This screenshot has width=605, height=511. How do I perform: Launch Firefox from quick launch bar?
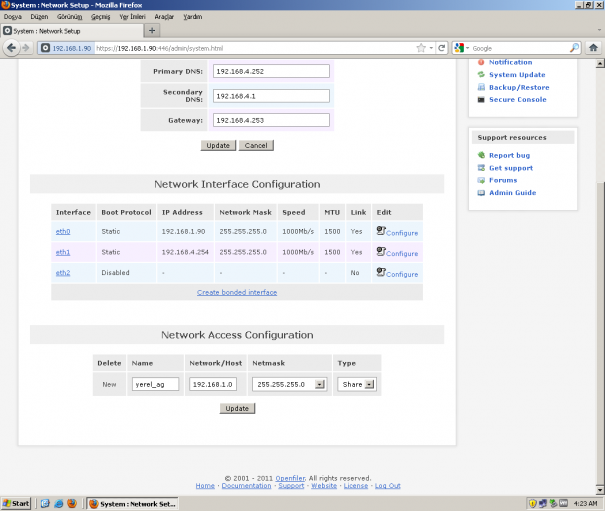click(72, 504)
